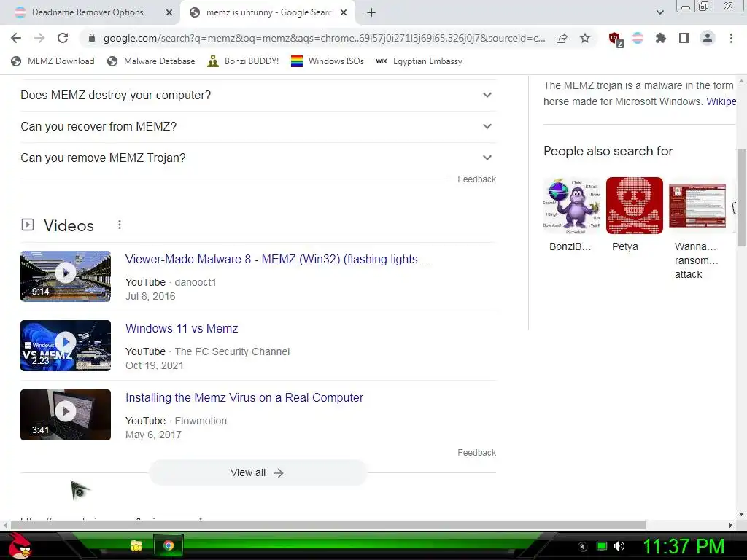Select WannaCry ransomware attack result
Screen dimensions: 747x560
697,228
